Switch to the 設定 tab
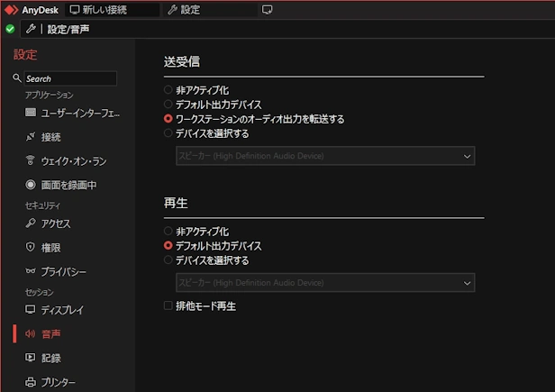Image resolution: width=555 pixels, height=392 pixels. tap(211, 10)
